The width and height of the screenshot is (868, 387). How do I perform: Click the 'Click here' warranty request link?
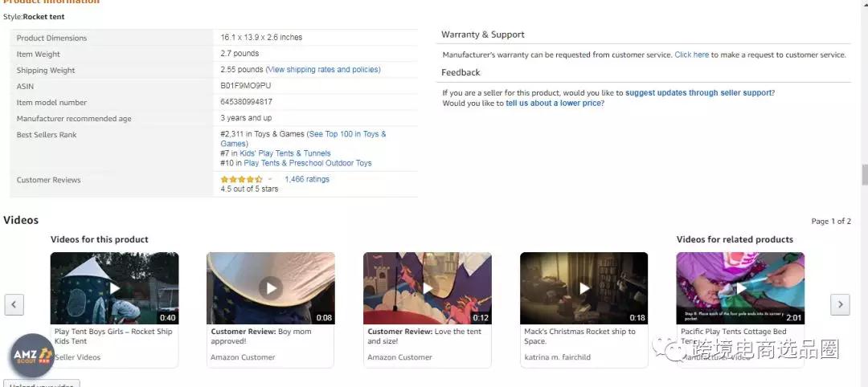pos(691,55)
